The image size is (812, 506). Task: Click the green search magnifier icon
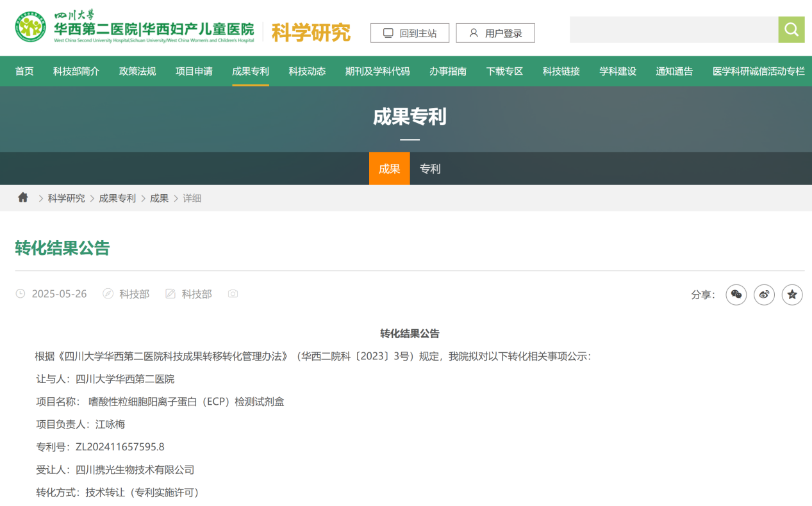[x=791, y=29]
